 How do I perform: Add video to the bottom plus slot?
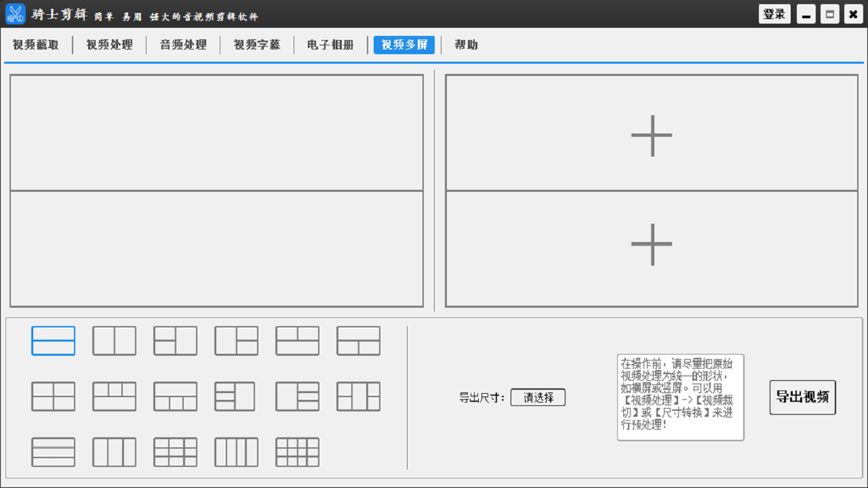652,244
